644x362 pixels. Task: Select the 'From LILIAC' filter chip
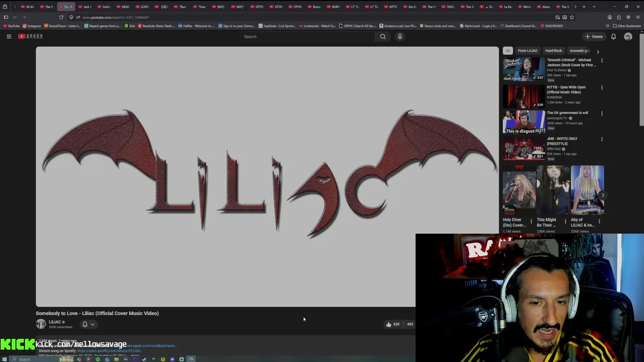coord(528,51)
